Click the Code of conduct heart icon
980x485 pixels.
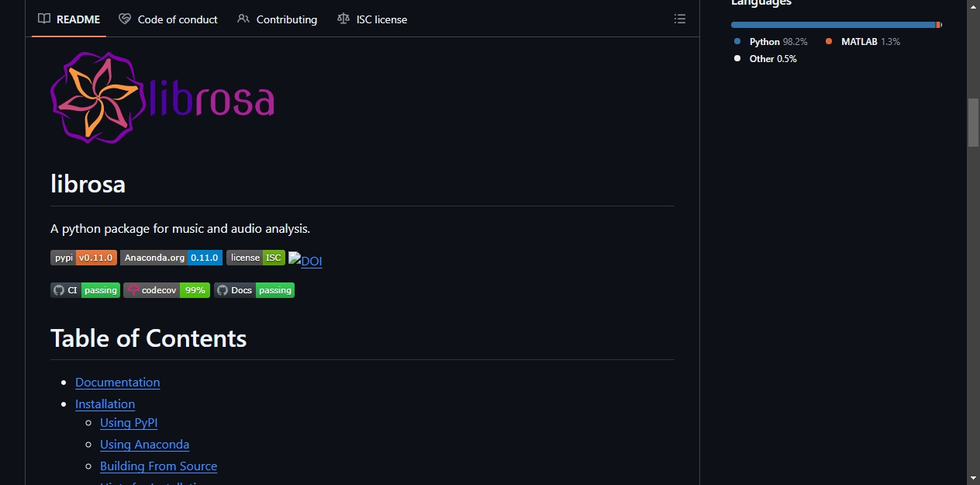point(125,19)
